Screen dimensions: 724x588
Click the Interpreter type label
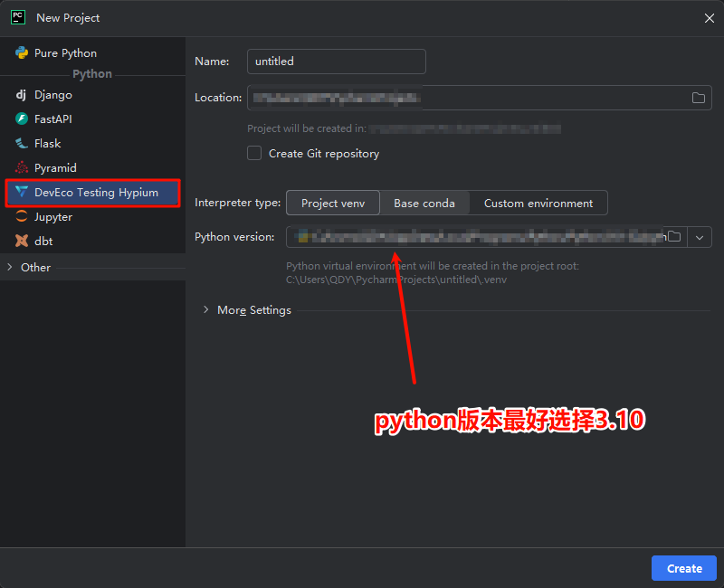click(237, 203)
